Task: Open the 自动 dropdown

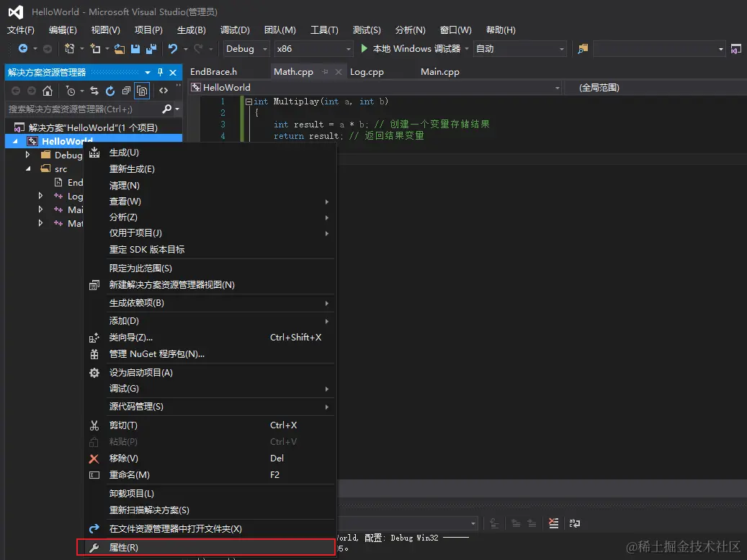Action: (520, 48)
